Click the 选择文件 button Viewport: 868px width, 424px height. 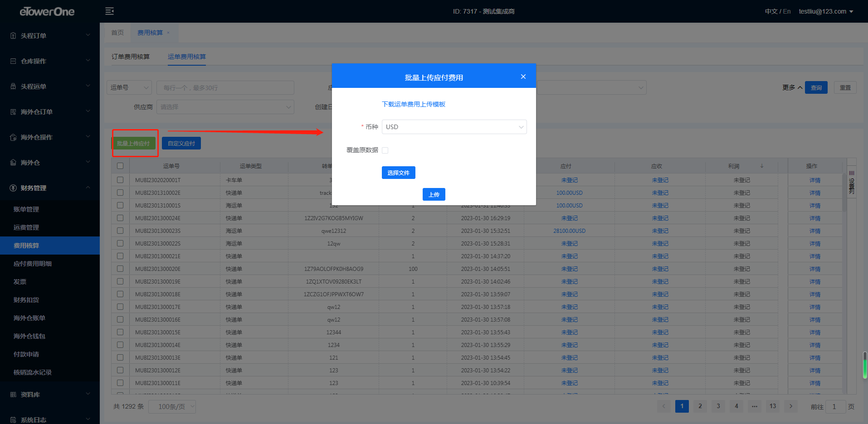tap(398, 173)
